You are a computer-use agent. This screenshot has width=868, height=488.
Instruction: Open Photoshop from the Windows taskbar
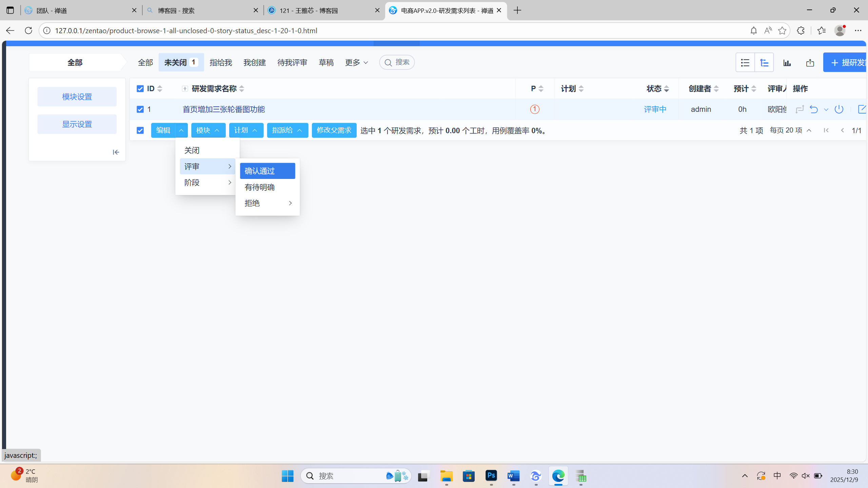tap(491, 476)
